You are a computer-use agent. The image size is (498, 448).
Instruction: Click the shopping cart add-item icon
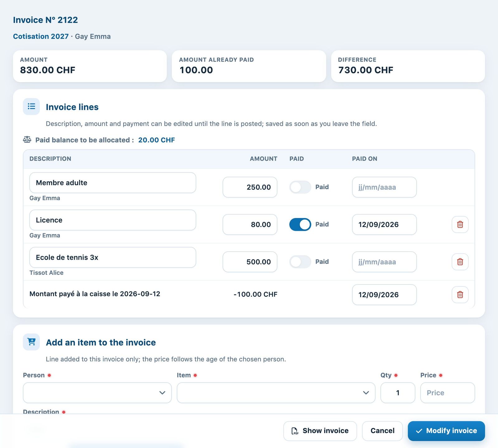(31, 342)
